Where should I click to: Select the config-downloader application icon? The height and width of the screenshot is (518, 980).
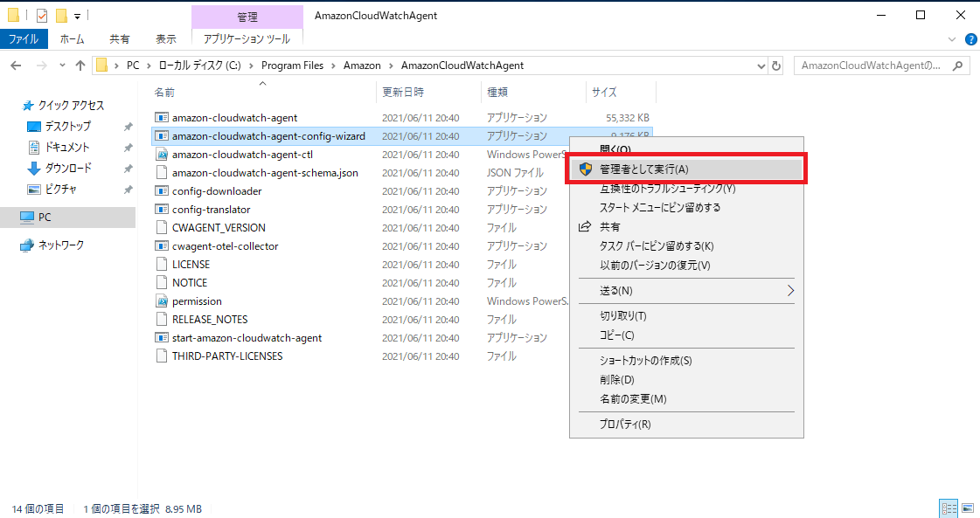pyautogui.click(x=161, y=191)
